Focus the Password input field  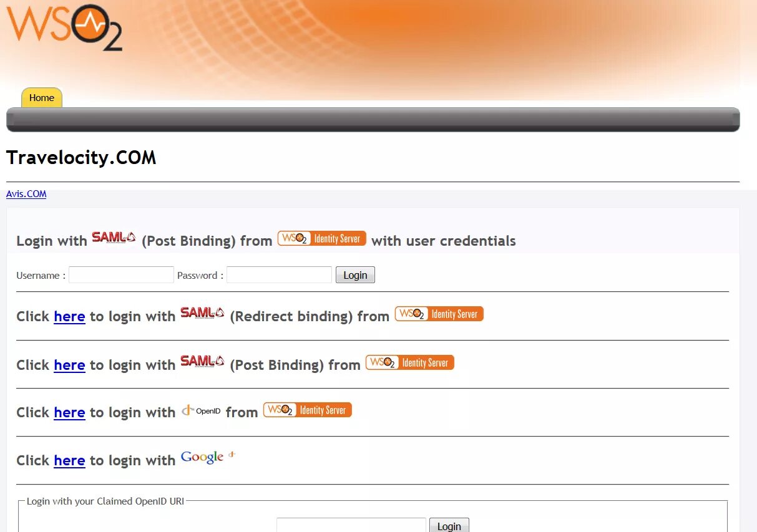tap(279, 275)
